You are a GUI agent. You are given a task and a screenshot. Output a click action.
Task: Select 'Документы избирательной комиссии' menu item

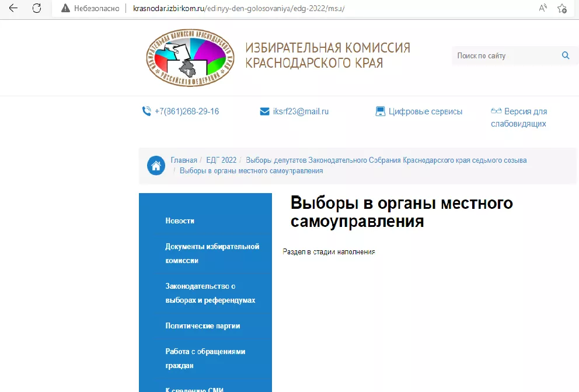click(x=212, y=253)
